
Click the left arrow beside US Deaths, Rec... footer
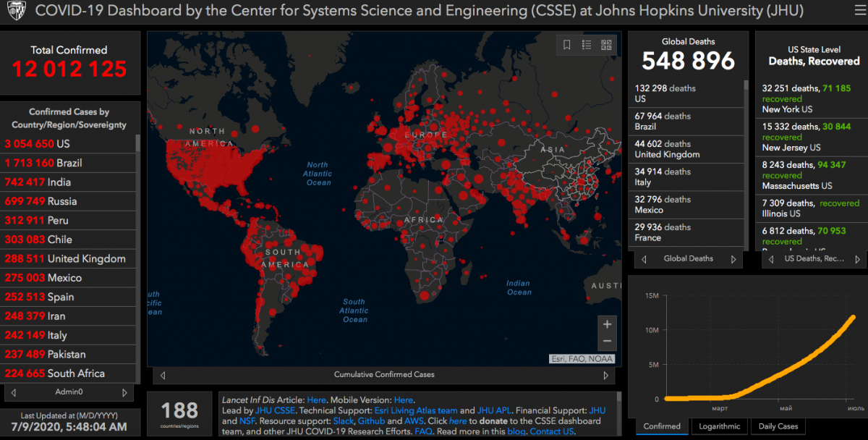[771, 258]
